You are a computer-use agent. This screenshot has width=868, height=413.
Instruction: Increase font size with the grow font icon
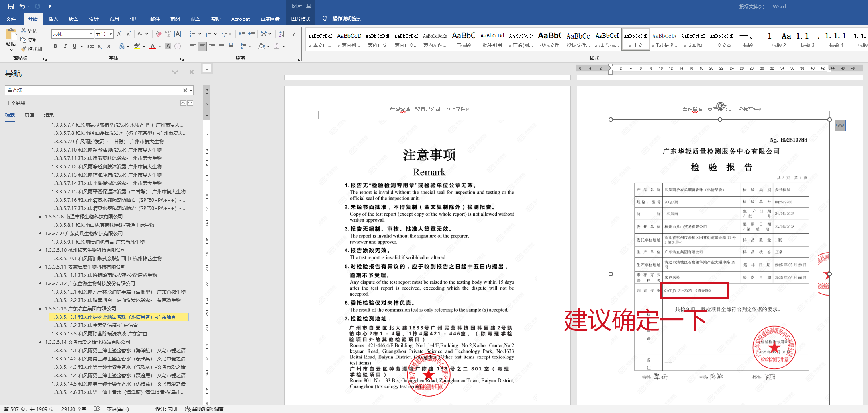[119, 34]
